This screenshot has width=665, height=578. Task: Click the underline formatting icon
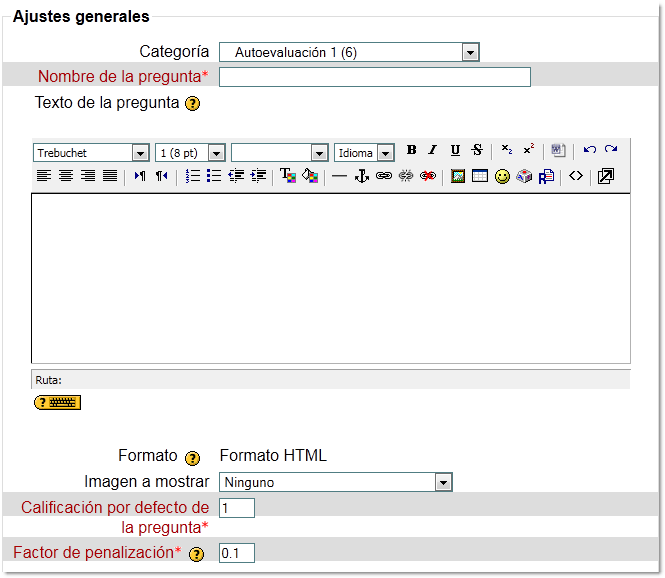455,151
